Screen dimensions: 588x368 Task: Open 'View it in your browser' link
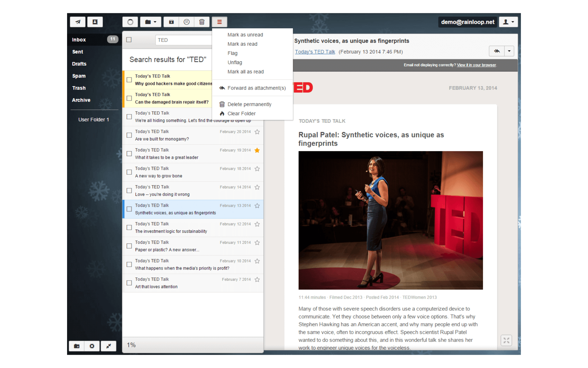click(x=477, y=65)
